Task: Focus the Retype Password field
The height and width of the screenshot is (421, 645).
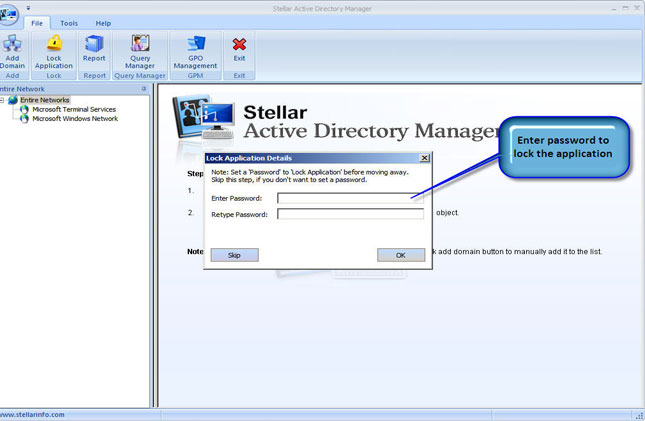Action: 350,213
